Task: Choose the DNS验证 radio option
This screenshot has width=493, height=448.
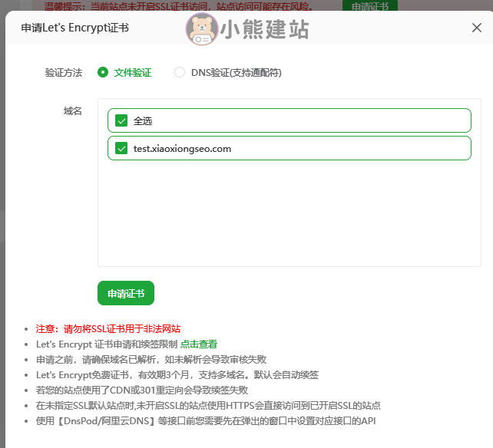Action: pos(180,73)
